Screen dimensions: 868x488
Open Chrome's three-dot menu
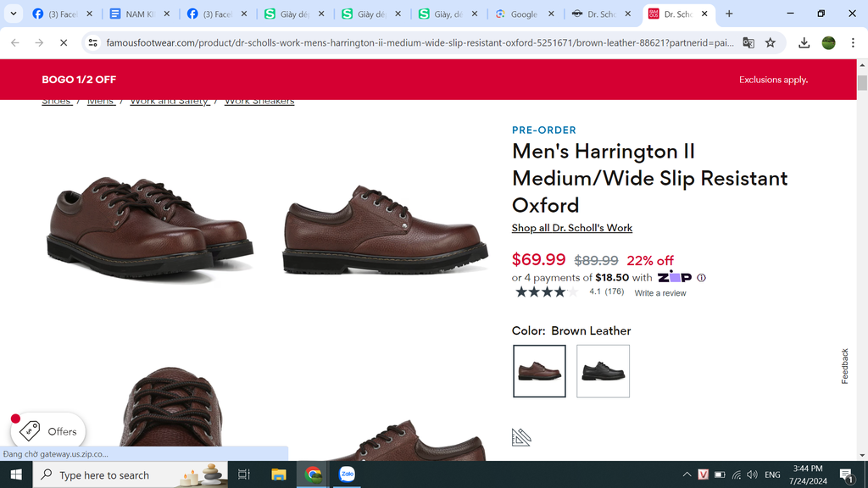point(853,42)
